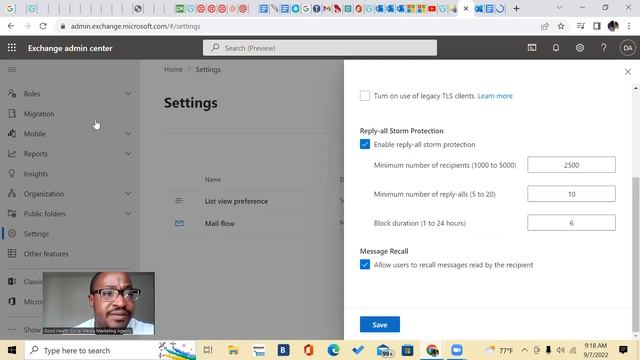Screen dimensions: 640x360
Task: Open Zoom from the taskbar
Action: 457,350
